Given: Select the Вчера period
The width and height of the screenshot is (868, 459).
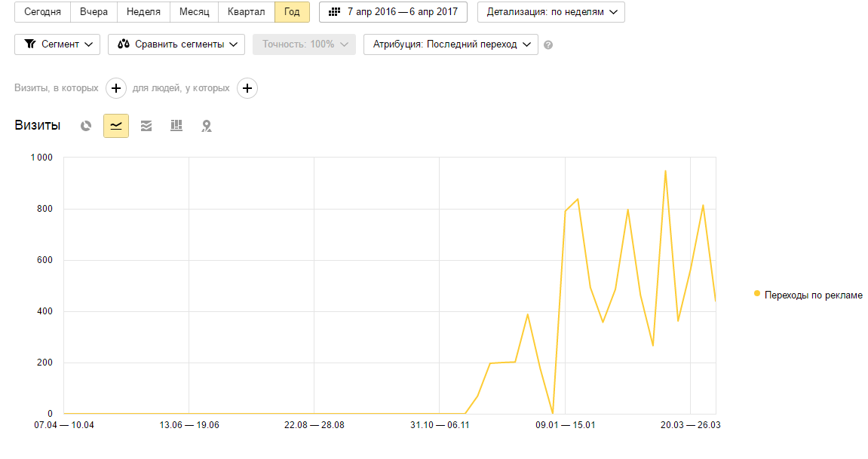Looking at the screenshot, I should (94, 12).
